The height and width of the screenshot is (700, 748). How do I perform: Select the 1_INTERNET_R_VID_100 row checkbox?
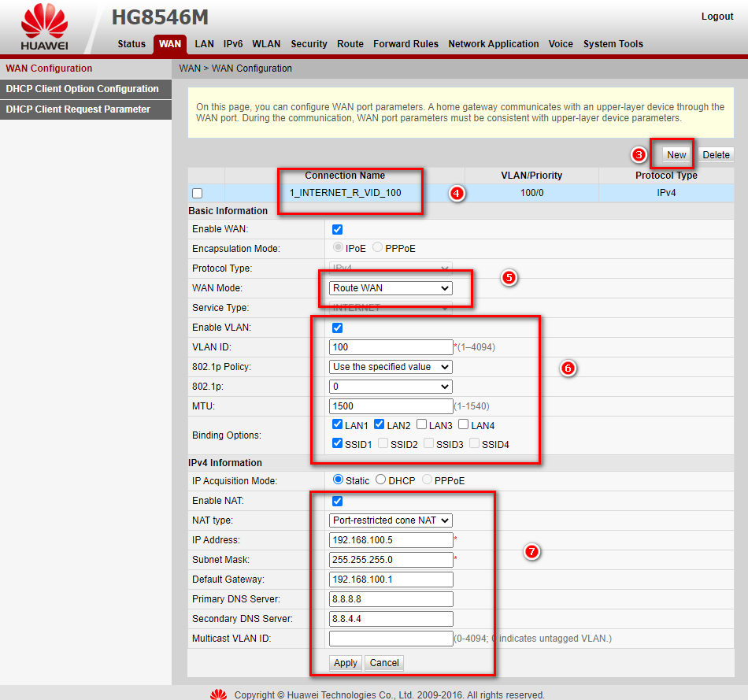(x=198, y=193)
